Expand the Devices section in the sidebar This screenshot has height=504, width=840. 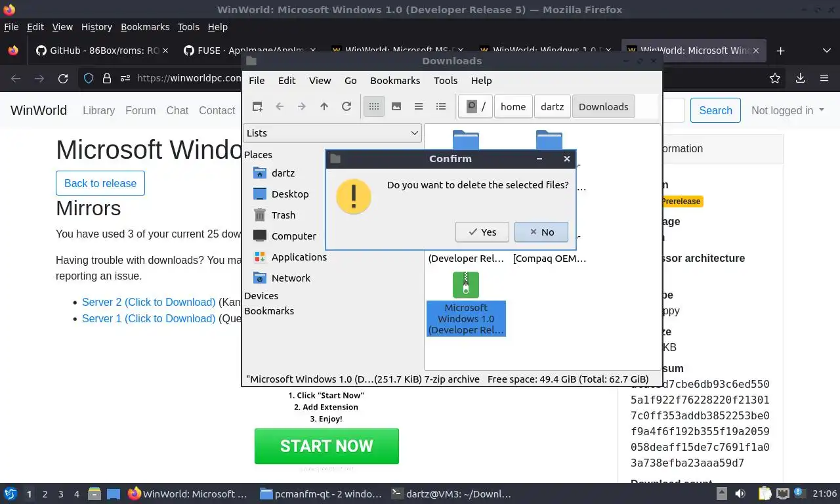tap(261, 296)
